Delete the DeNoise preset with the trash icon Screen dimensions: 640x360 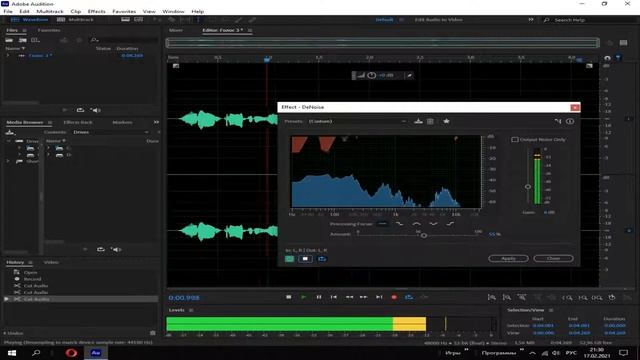coord(430,121)
